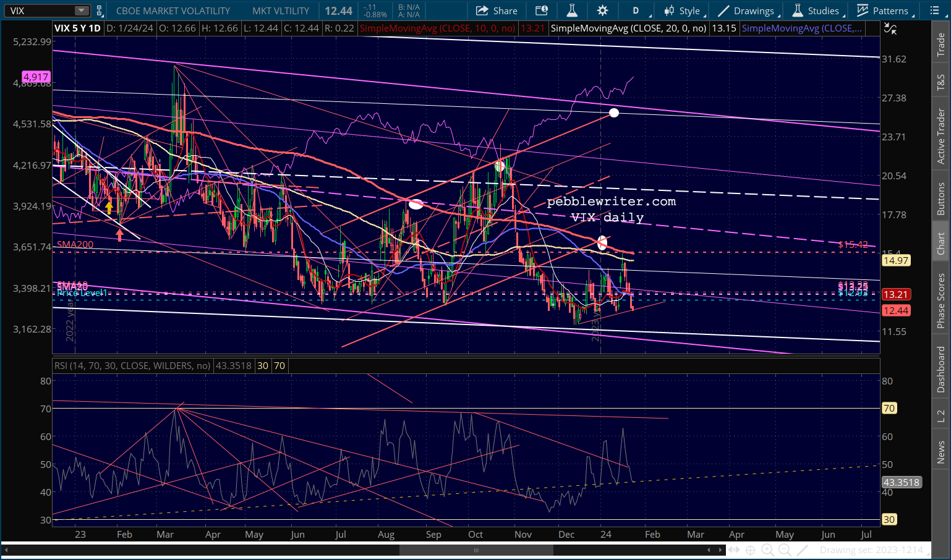Open the Phase Scores sidebar tab
The image size is (951, 560).
click(940, 300)
